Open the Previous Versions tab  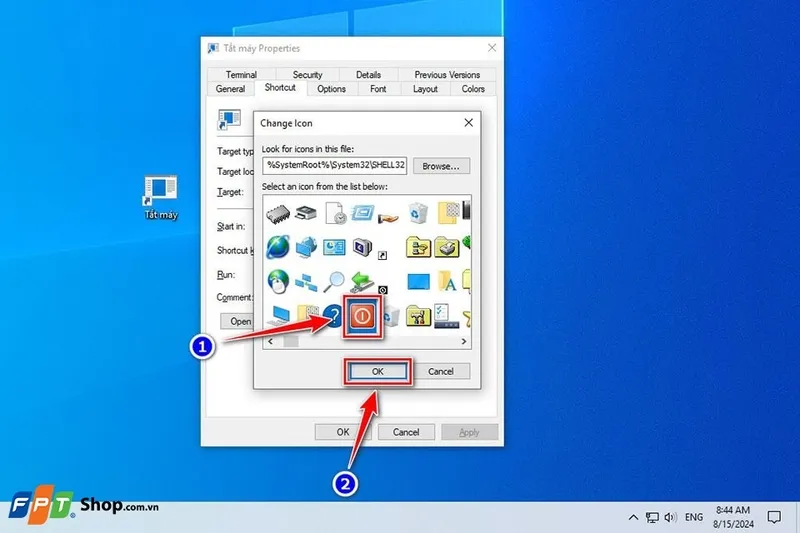(x=445, y=75)
